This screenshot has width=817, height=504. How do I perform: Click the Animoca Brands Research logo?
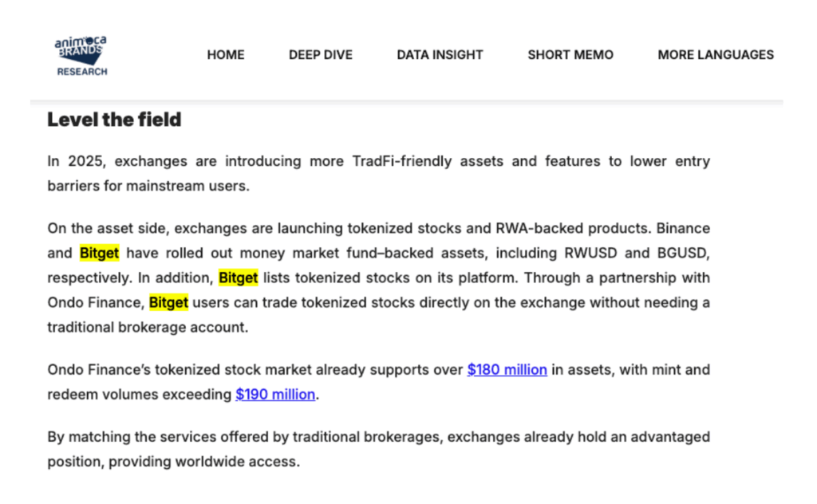[x=81, y=55]
